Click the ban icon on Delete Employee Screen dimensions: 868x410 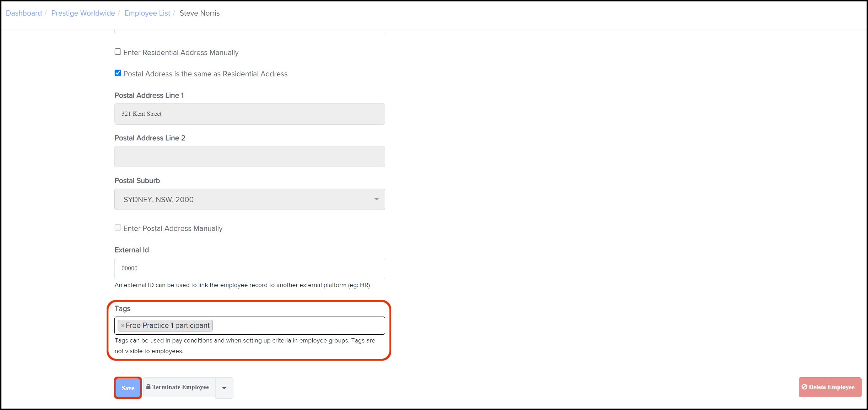[804, 387]
